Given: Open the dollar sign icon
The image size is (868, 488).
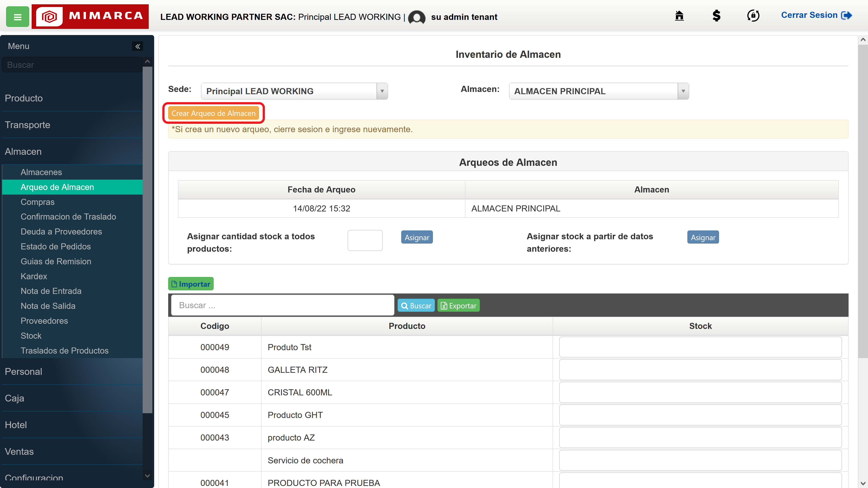Looking at the screenshot, I should pos(716,16).
